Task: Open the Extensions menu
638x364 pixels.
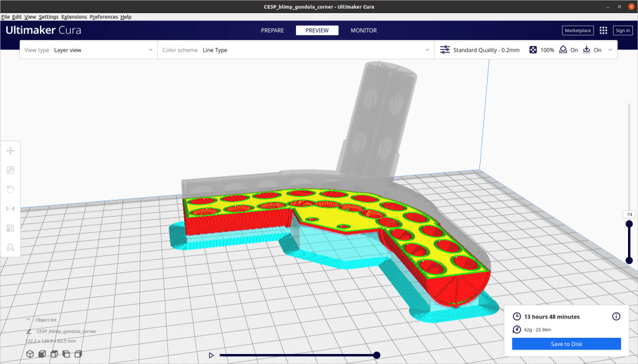Action: coord(74,17)
